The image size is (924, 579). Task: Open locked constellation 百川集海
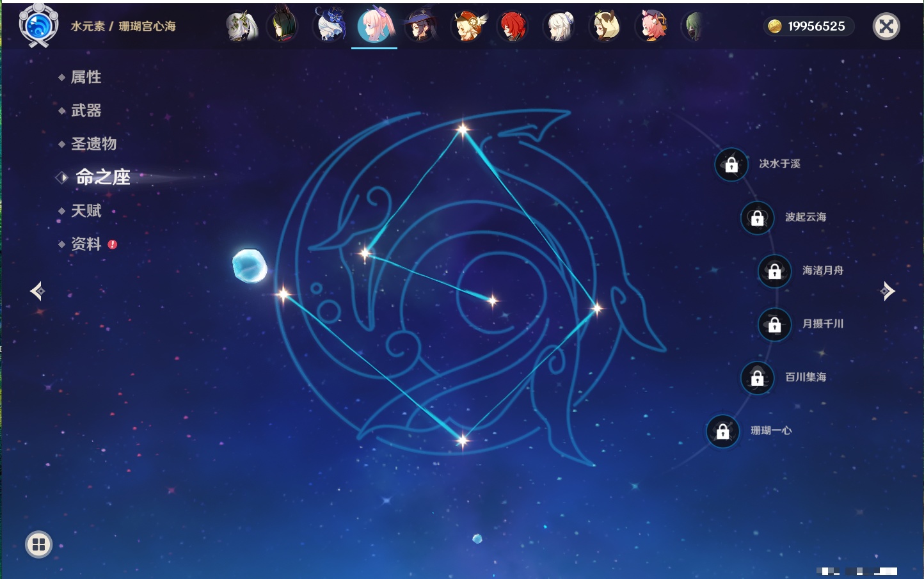(758, 377)
